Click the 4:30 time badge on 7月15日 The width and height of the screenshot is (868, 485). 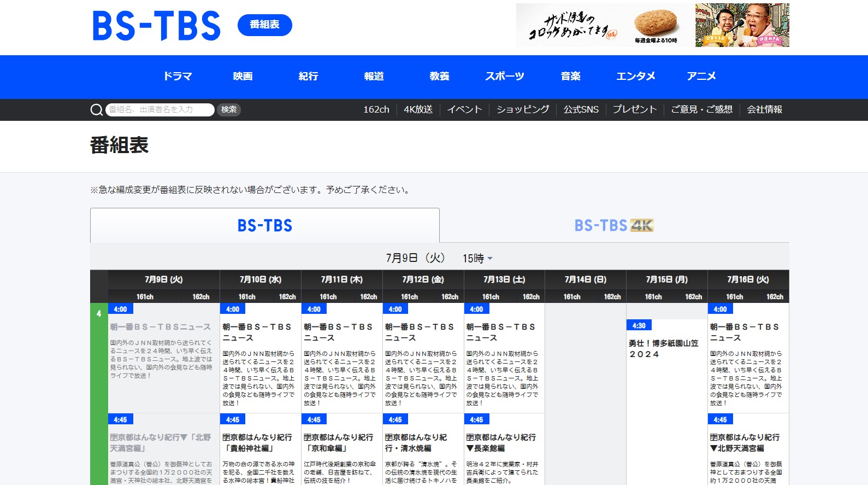point(639,325)
